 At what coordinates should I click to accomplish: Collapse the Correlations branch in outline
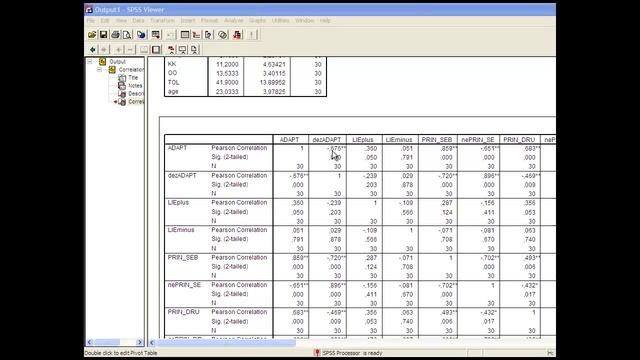[x=99, y=70]
